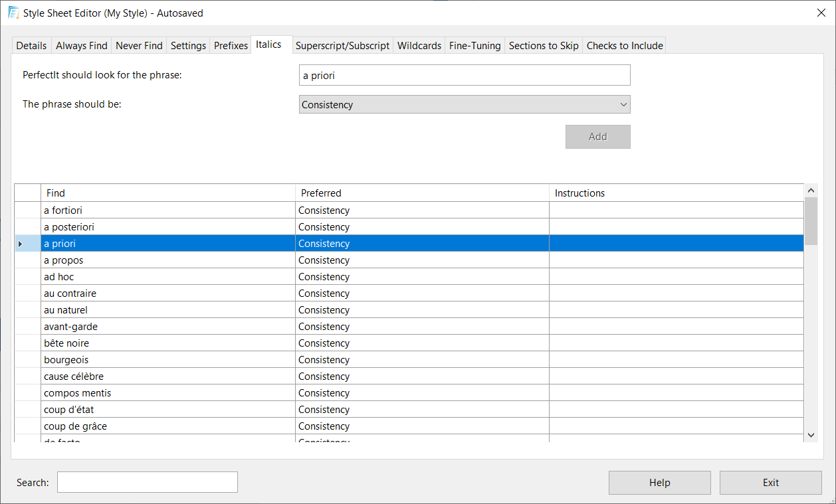This screenshot has width=836, height=504.
Task: Open the Fine-Tuning tab
Action: click(474, 46)
